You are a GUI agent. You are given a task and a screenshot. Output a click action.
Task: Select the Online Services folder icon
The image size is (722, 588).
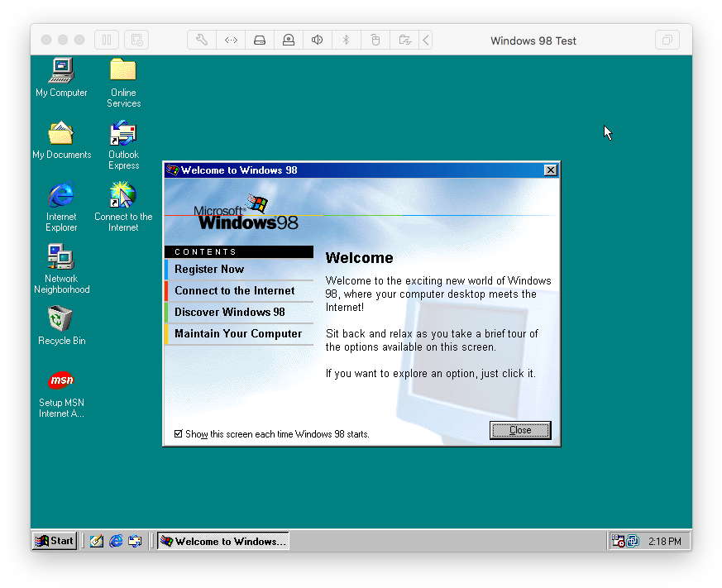click(123, 83)
